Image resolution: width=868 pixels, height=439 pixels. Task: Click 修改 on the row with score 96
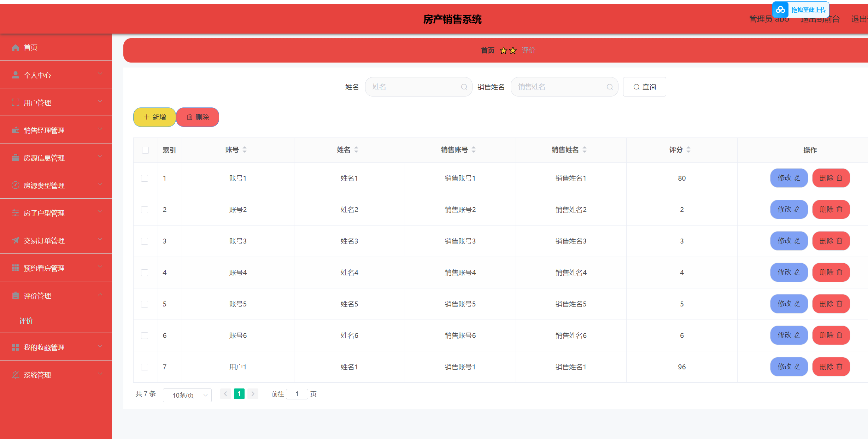[x=789, y=367]
